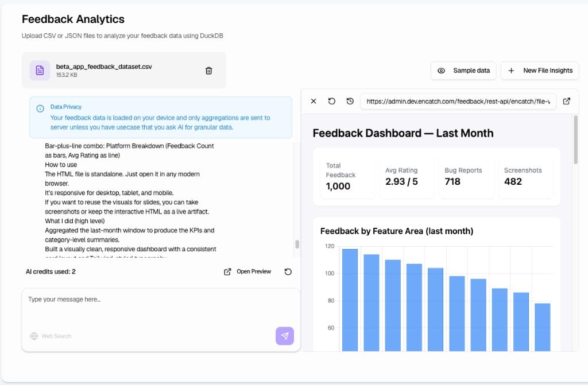588x385 pixels.
Task: Send the message with paper-plane button
Action: (x=285, y=336)
